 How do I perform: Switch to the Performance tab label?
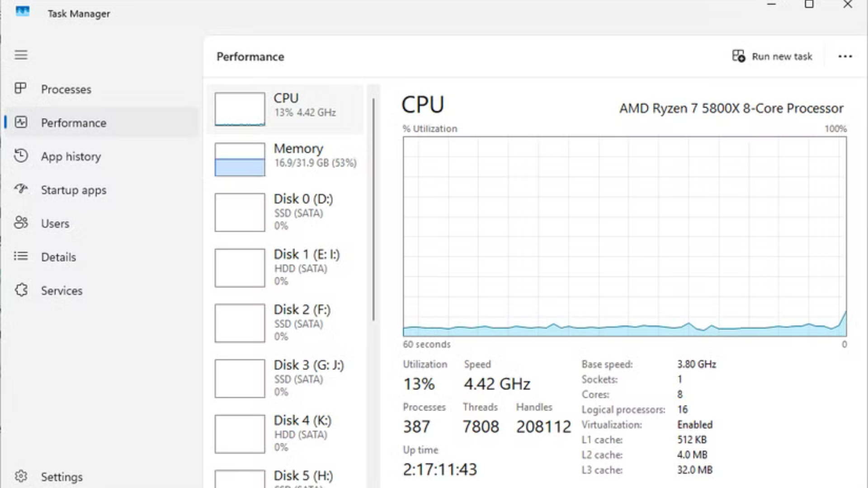pyautogui.click(x=74, y=123)
